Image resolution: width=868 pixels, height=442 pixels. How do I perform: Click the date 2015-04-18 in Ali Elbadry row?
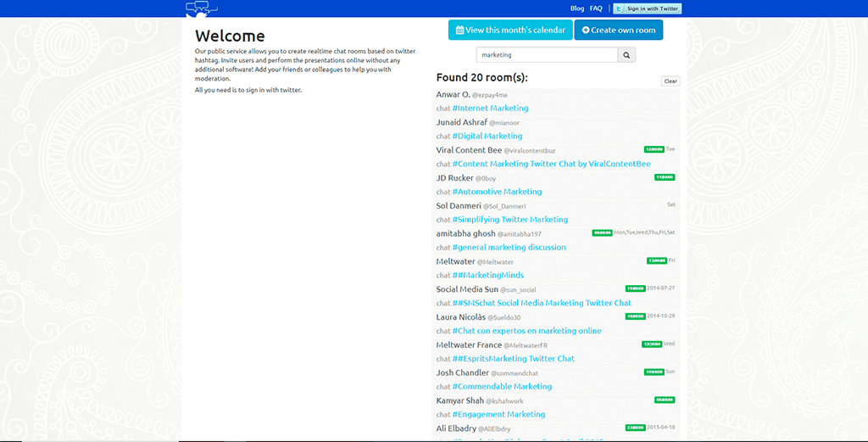click(661, 427)
